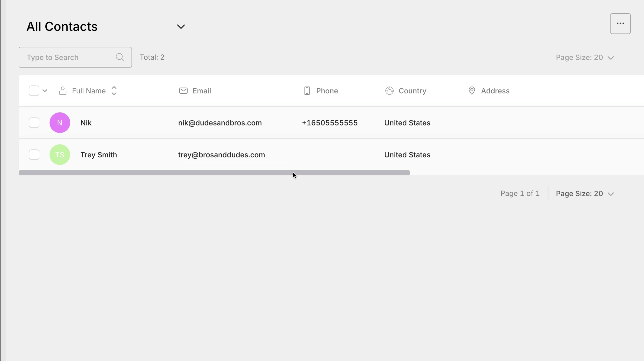Viewport: 644px width, 361px height.
Task: Select the checkbox on Nik's row
Action: 34,122
